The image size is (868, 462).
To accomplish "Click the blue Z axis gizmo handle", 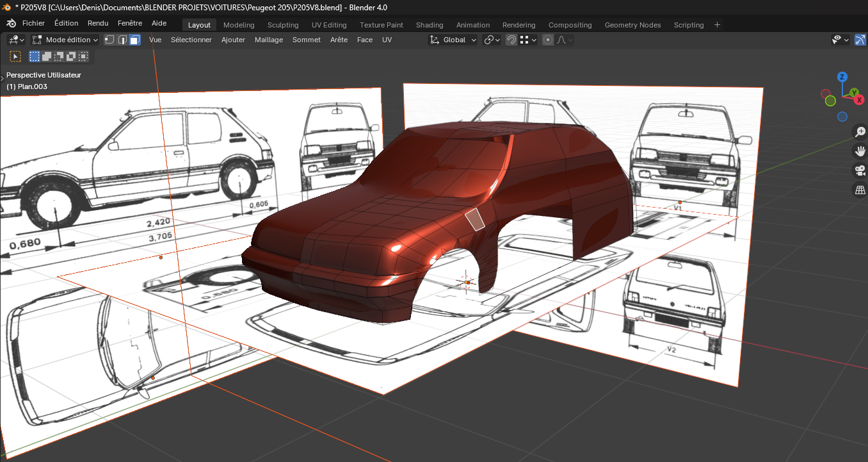I will (x=842, y=77).
